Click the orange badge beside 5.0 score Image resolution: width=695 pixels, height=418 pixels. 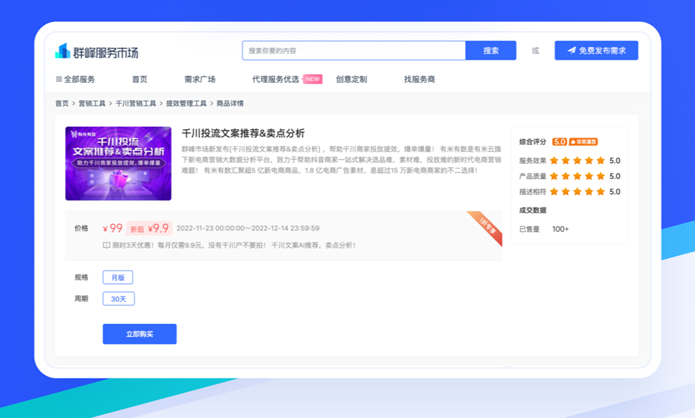(x=583, y=142)
